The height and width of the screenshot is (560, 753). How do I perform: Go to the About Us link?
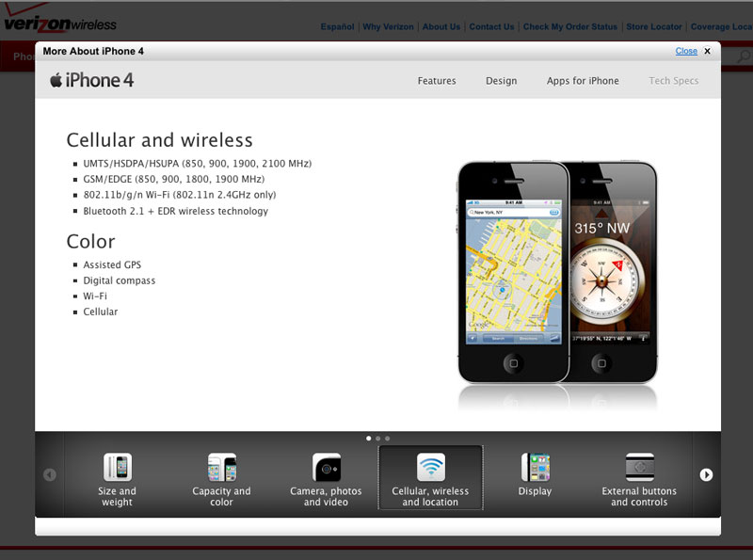tap(441, 27)
